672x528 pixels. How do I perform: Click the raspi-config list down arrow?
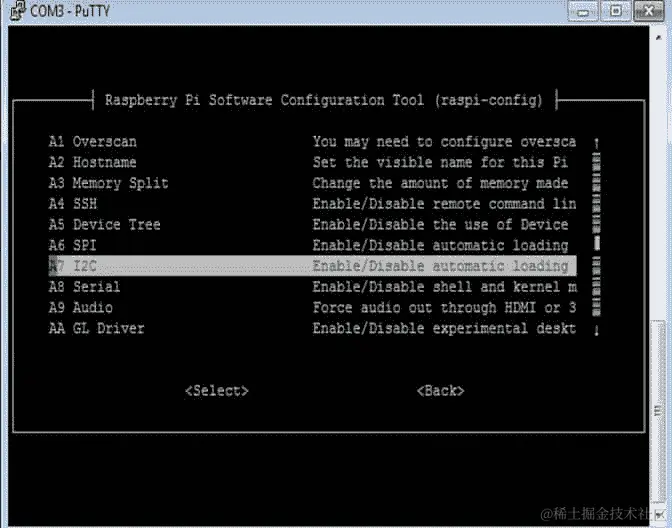click(x=596, y=330)
